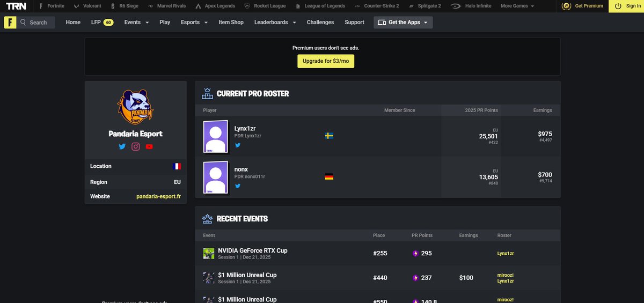Screen dimensions: 644x303
Task: Click the 2025 PR Points column header
Action: [481, 110]
